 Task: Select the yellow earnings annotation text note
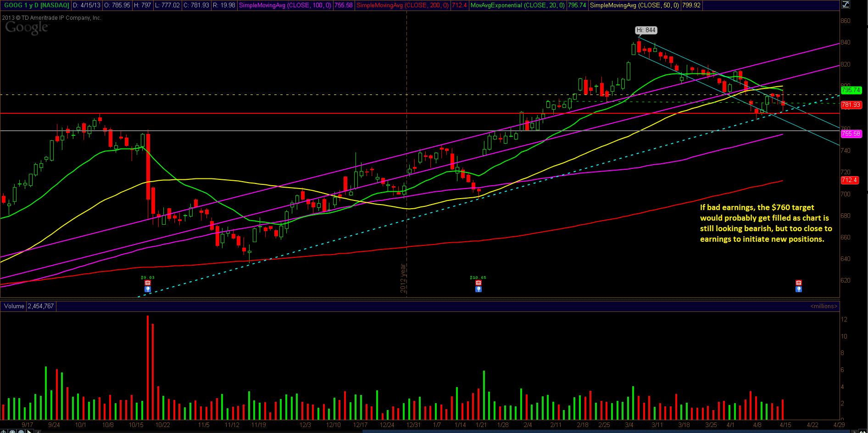(x=766, y=223)
